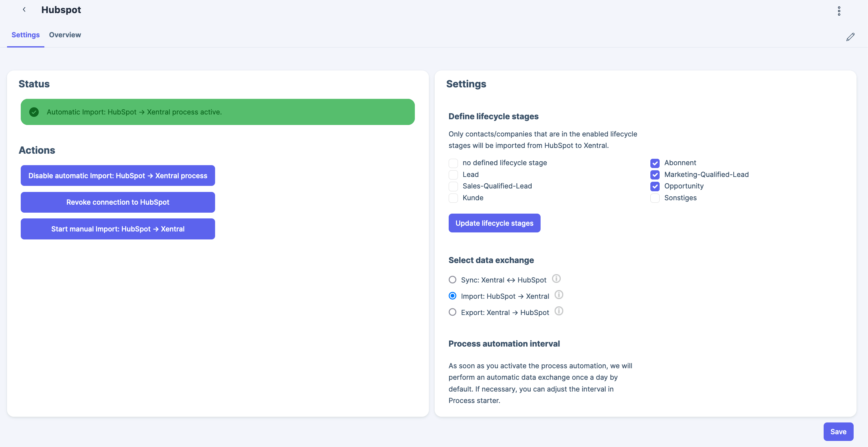
Task: Open the Settings tab
Action: point(25,35)
